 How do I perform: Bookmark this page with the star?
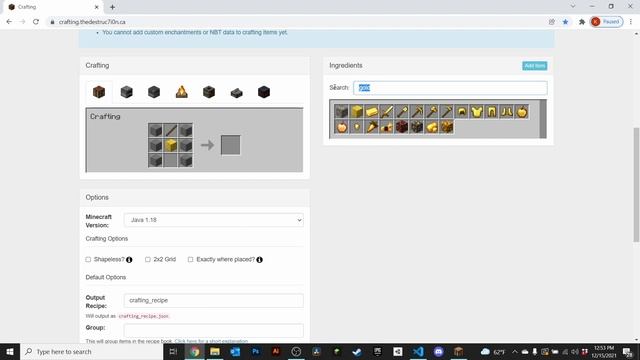(x=565, y=22)
